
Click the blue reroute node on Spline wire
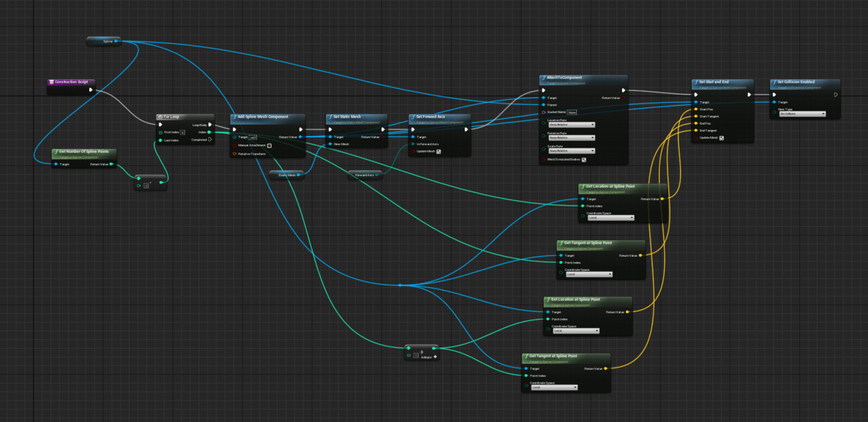pos(399,285)
